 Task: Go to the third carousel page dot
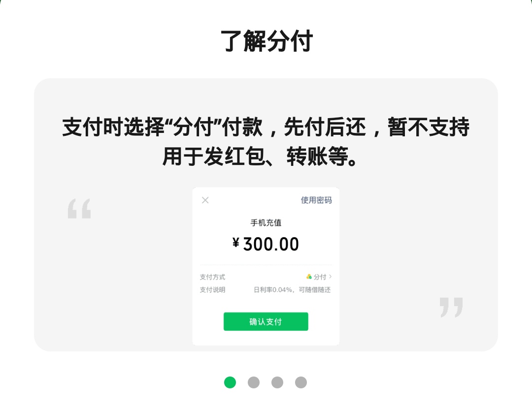pos(277,382)
